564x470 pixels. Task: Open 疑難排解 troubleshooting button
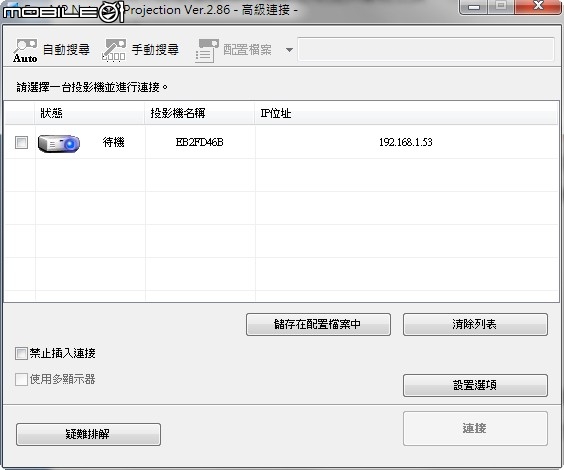click(x=88, y=434)
